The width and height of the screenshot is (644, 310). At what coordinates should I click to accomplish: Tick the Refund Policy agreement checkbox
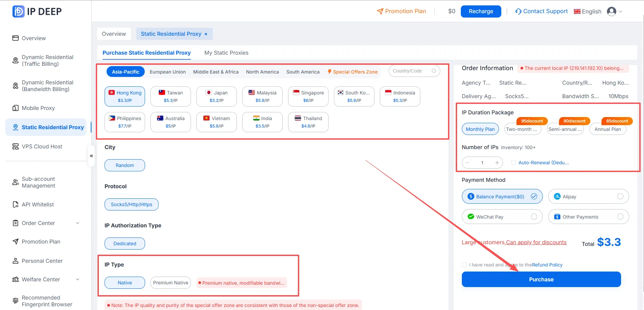[x=464, y=265]
